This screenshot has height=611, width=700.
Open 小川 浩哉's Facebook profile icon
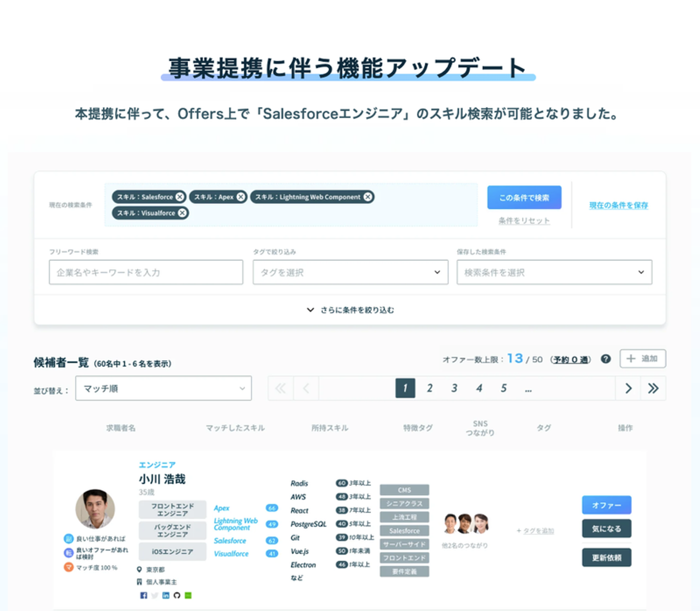[143, 595]
